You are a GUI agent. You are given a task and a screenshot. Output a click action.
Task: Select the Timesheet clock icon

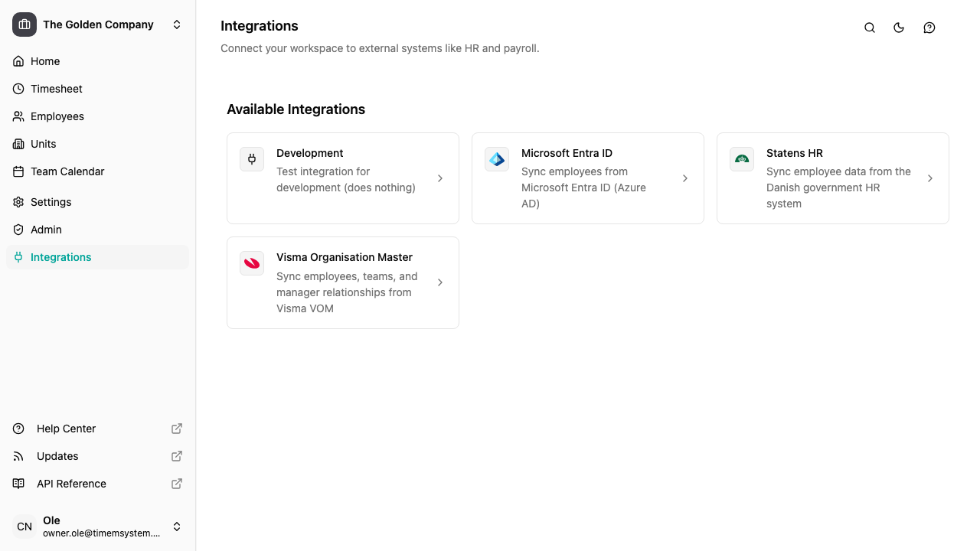tap(18, 89)
